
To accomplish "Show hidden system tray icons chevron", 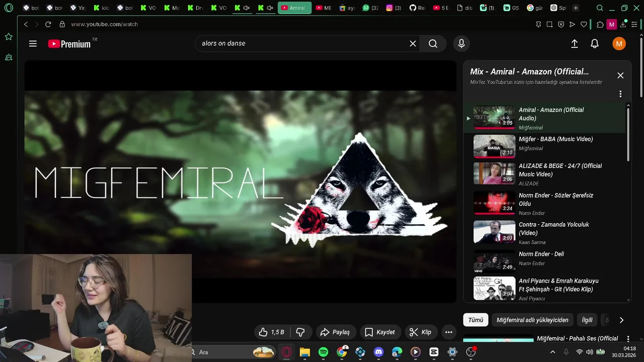I will 552,352.
